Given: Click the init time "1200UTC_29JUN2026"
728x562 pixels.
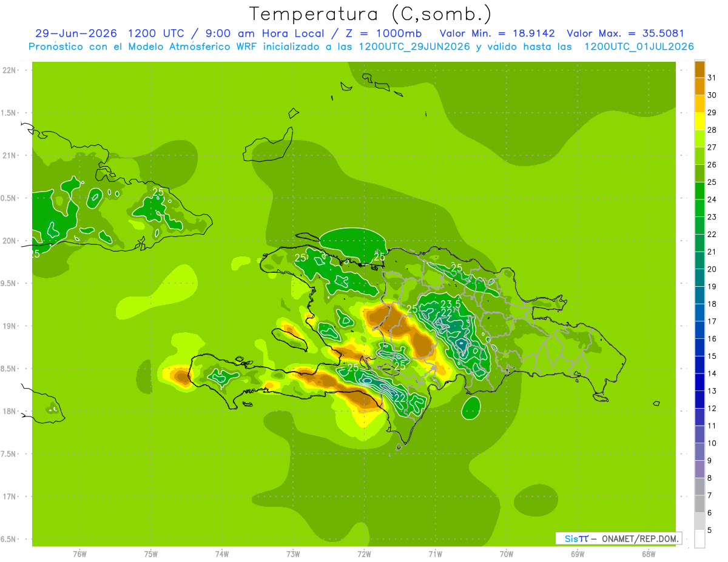Looking at the screenshot, I should [414, 47].
